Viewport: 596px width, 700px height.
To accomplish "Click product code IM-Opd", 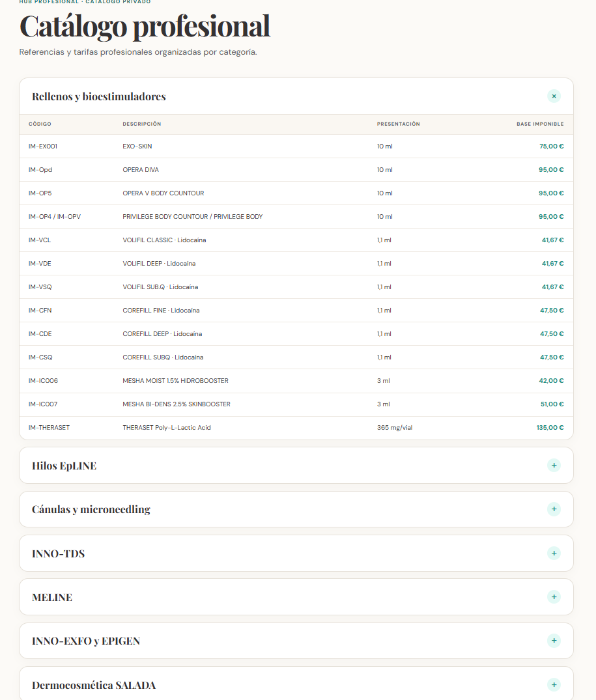I will 40,170.
